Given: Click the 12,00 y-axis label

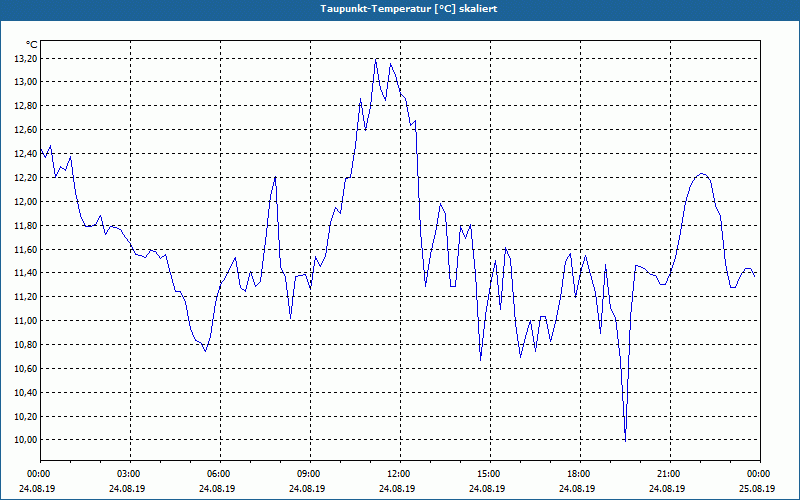Looking at the screenshot, I should pos(26,202).
